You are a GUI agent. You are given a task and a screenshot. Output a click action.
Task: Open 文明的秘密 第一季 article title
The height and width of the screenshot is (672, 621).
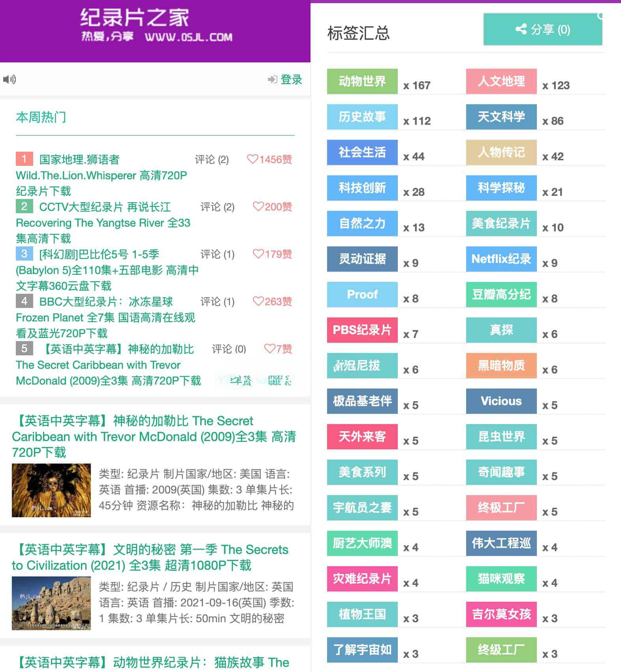tap(150, 557)
